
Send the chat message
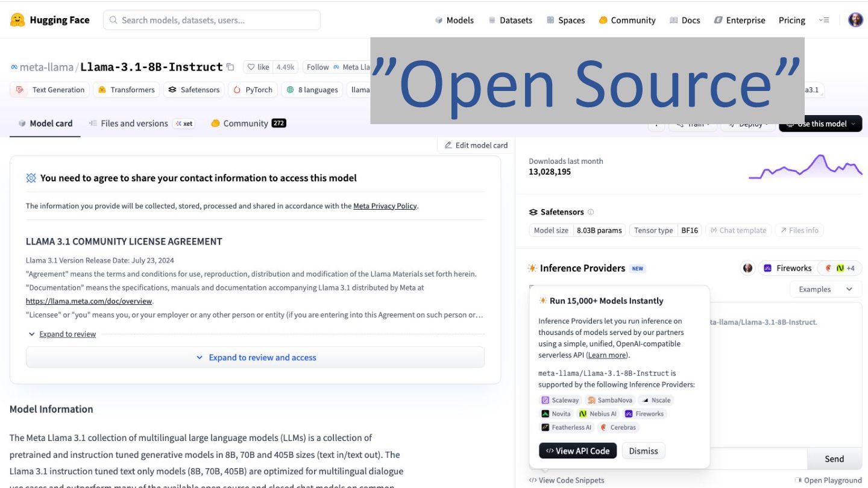pyautogui.click(x=834, y=459)
